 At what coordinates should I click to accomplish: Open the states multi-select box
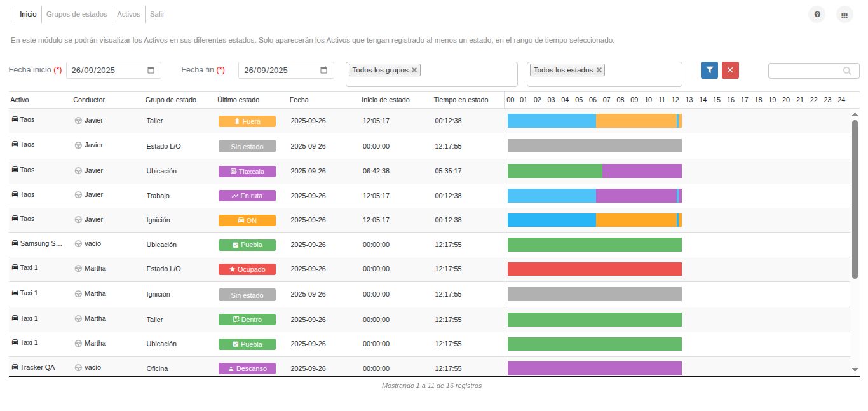[x=604, y=74]
